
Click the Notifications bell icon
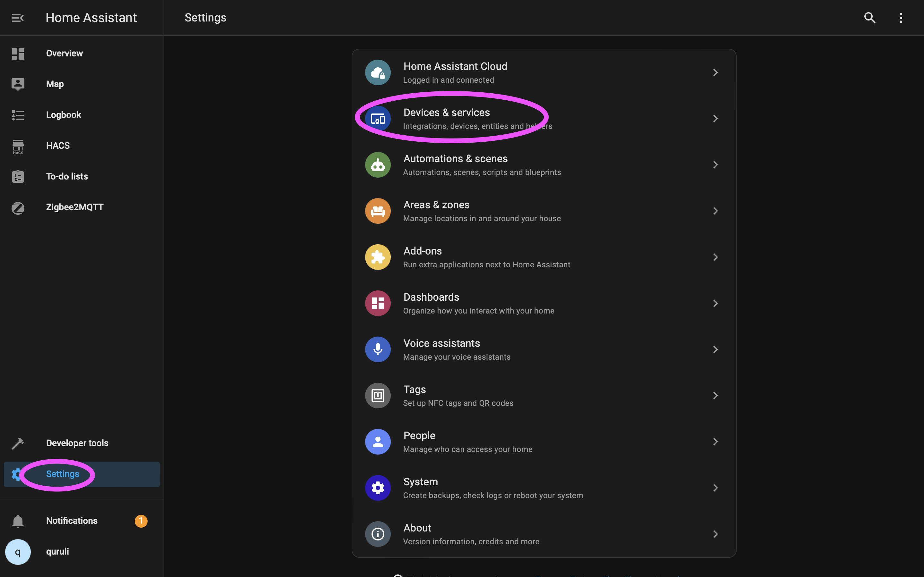tap(18, 521)
